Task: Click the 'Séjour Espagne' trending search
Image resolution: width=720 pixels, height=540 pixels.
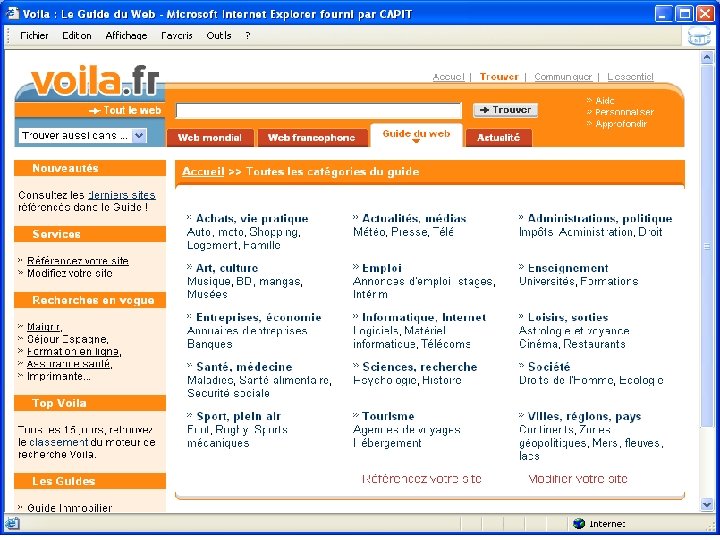Action: pos(68,339)
